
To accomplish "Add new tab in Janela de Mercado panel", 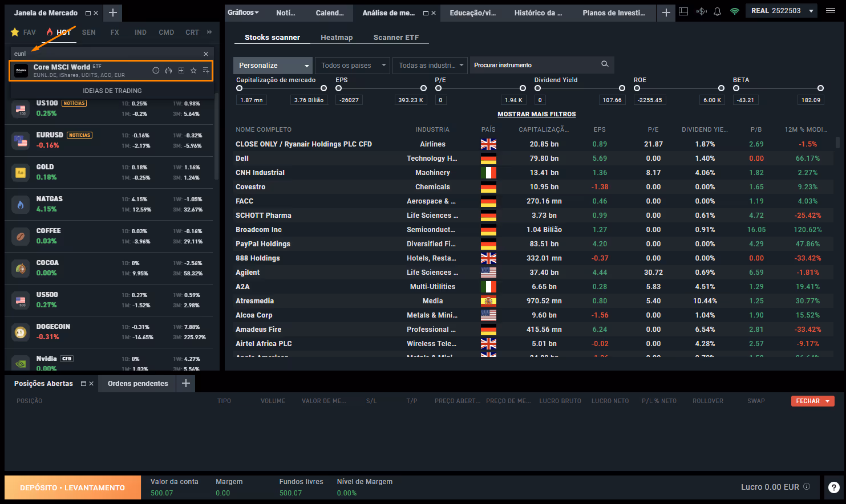I will click(x=113, y=13).
